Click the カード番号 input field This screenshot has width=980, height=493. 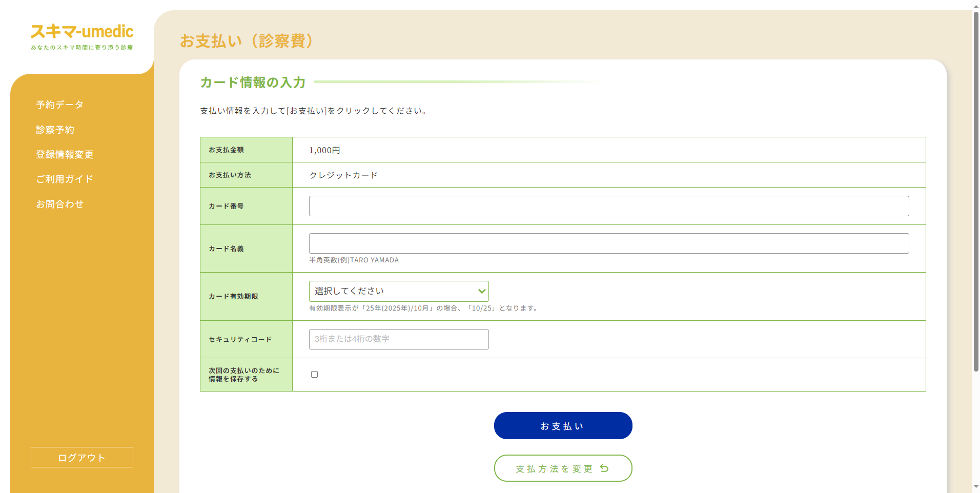point(608,206)
